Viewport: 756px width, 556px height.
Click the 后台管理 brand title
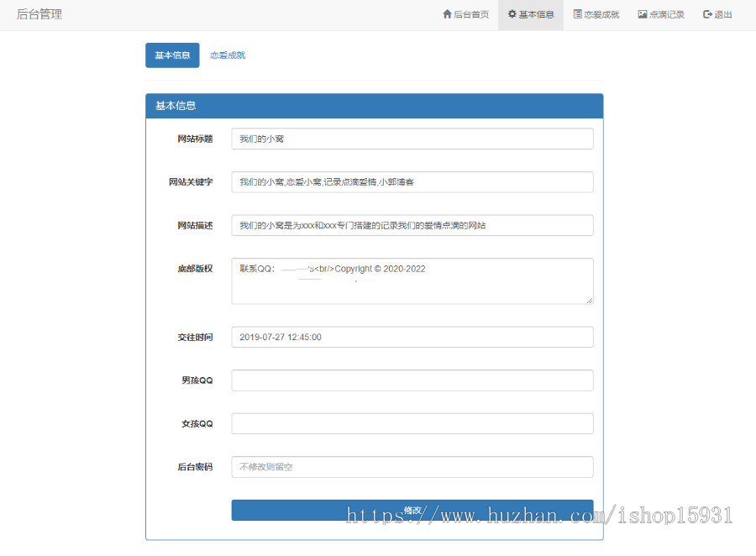(39, 14)
